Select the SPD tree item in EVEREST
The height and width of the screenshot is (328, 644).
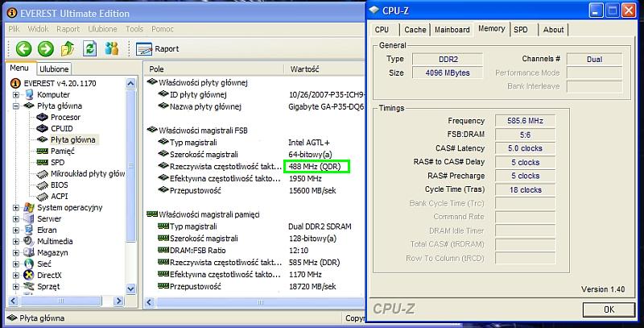click(x=57, y=162)
